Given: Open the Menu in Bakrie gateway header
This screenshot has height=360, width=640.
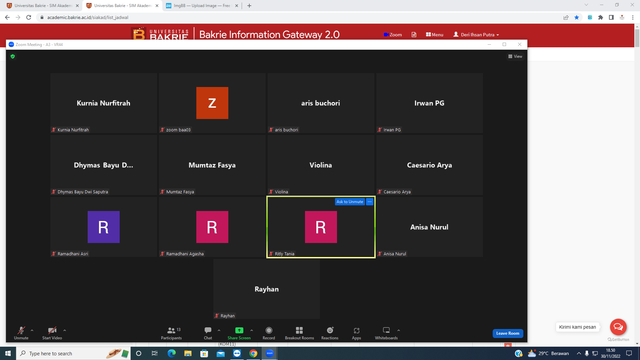Looking at the screenshot, I should click(x=435, y=35).
